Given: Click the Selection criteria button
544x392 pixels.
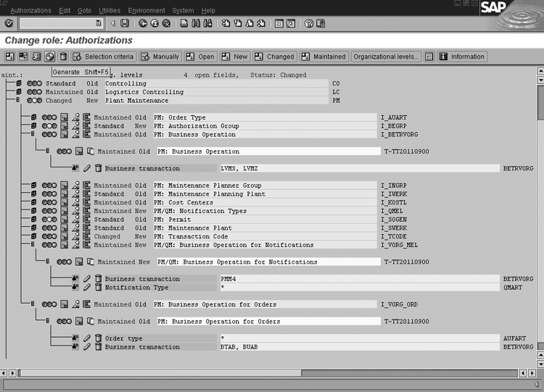Looking at the screenshot, I should click(x=103, y=57).
